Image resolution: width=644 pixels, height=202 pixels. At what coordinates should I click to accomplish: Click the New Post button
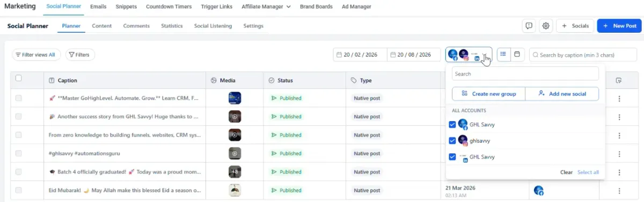619,26
